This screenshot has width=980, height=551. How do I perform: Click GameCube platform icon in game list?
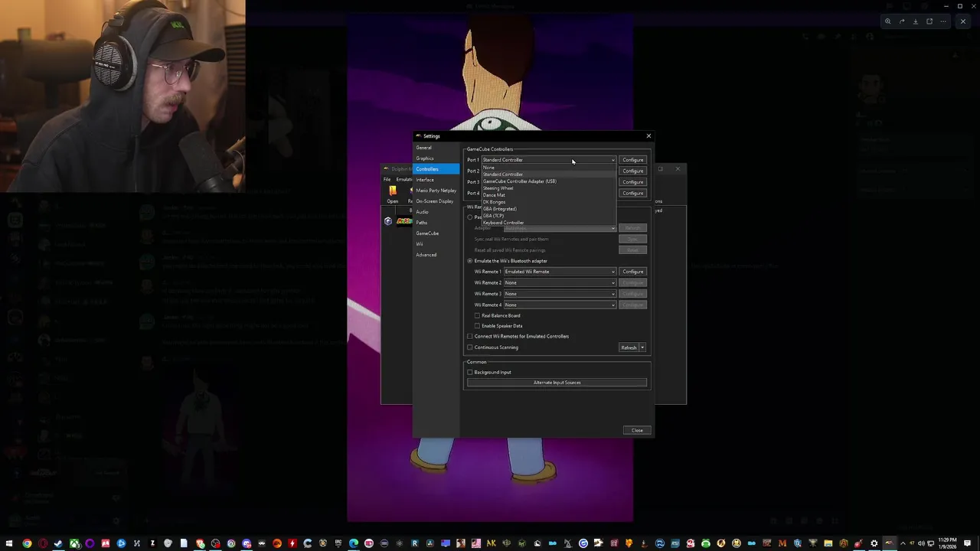(388, 221)
